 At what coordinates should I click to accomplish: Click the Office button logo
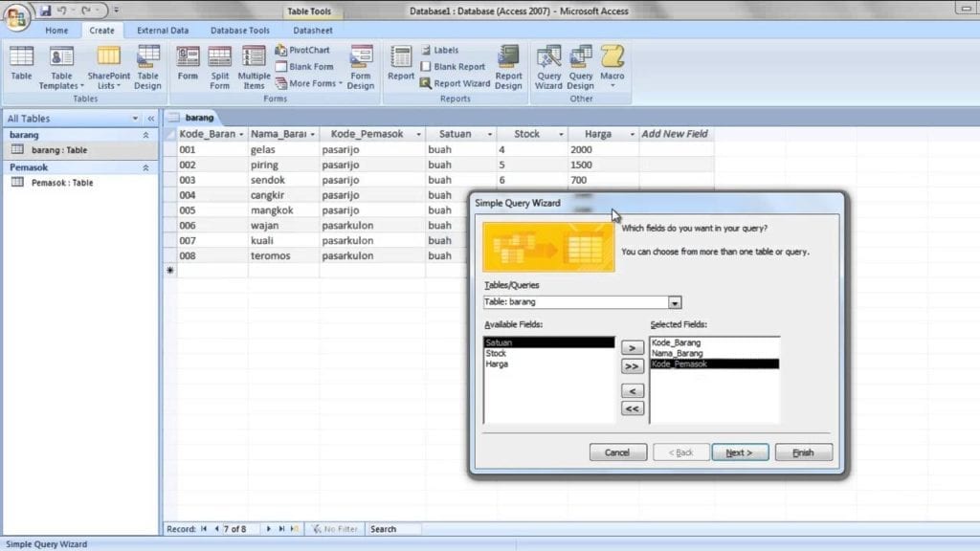(17, 15)
